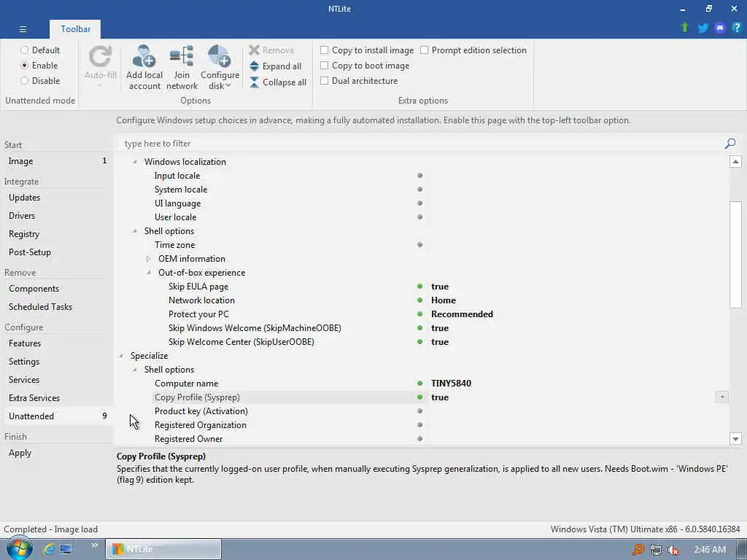Focus the type here to filter field

click(421, 144)
